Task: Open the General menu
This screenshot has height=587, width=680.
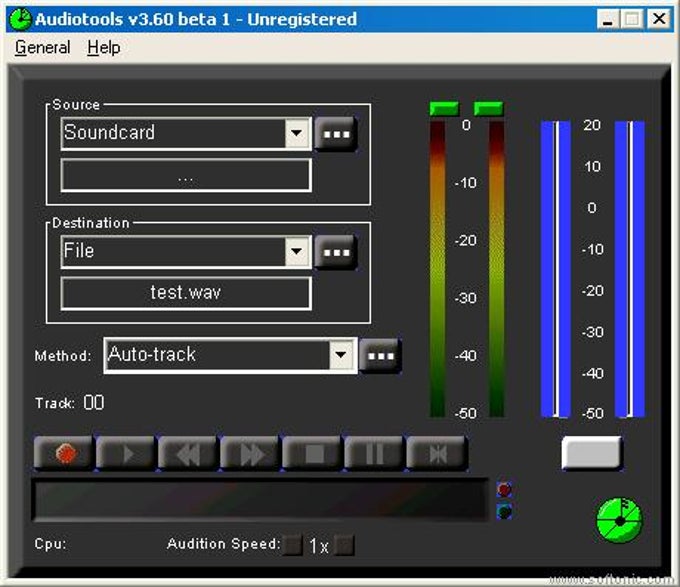Action: click(x=42, y=47)
